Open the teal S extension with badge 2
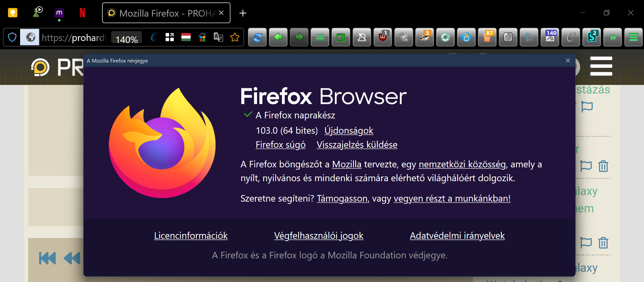 pyautogui.click(x=592, y=37)
